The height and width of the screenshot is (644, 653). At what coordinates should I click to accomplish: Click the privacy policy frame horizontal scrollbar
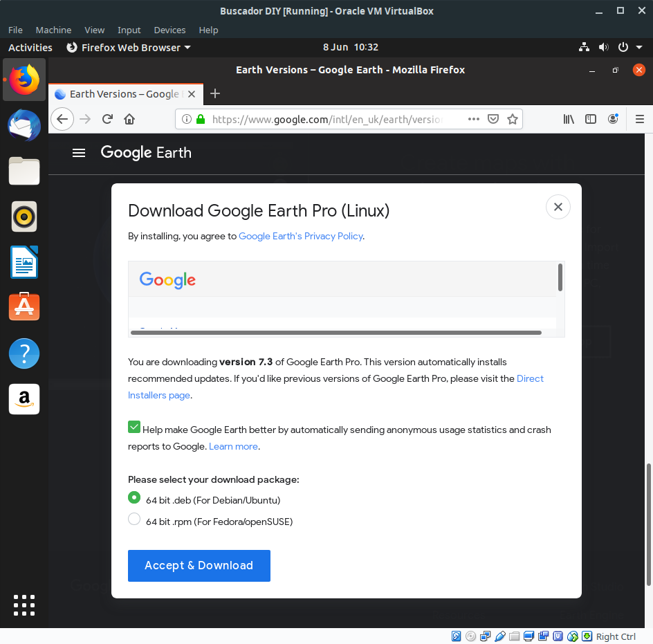(x=336, y=333)
